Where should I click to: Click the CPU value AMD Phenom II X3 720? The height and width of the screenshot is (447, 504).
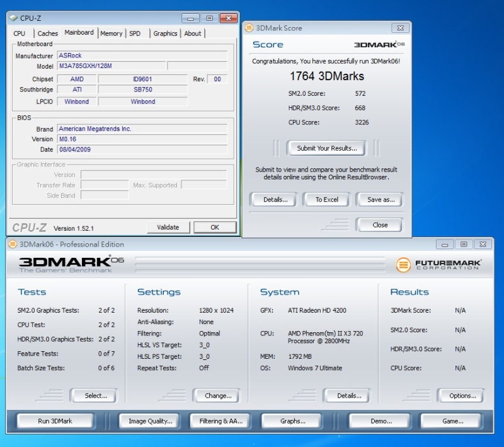coord(325,337)
